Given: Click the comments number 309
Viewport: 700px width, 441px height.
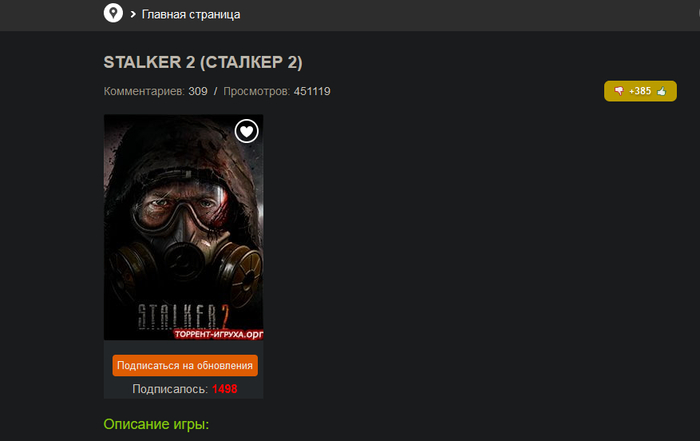Looking at the screenshot, I should pos(198,92).
